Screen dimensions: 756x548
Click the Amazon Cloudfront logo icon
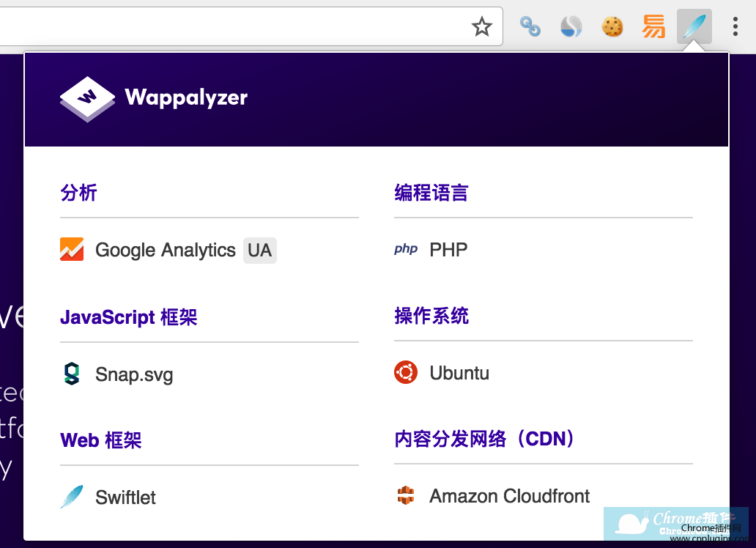406,495
